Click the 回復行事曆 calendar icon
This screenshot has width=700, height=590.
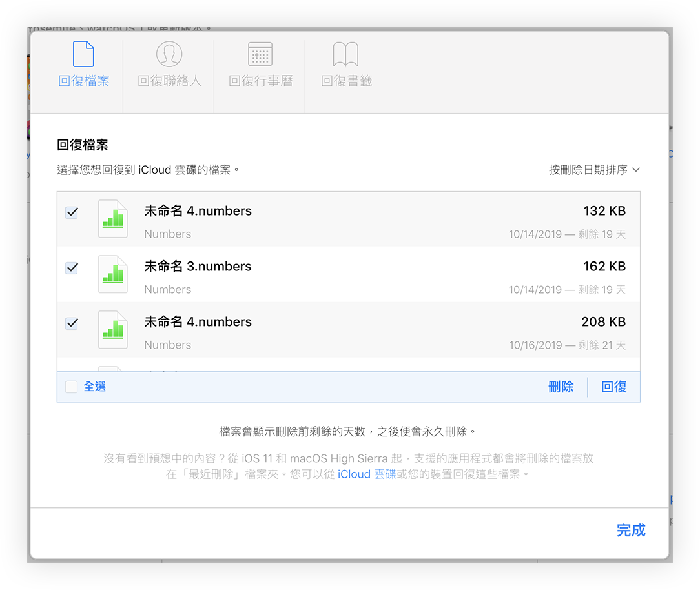click(260, 54)
